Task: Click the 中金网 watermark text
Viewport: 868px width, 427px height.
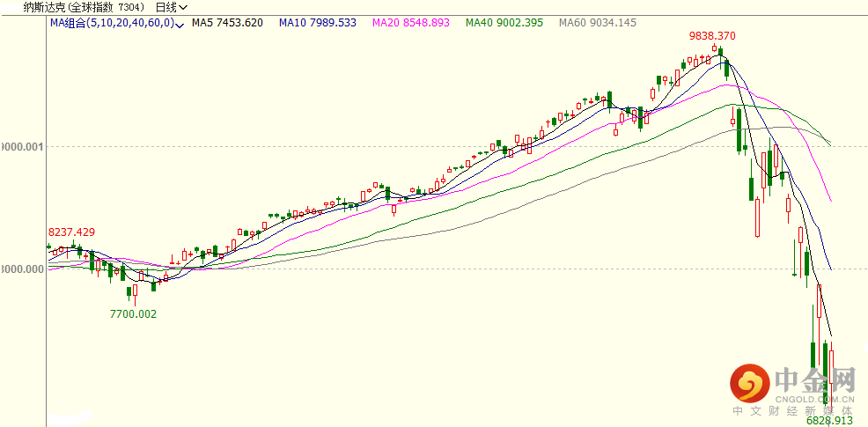Action: tap(815, 379)
